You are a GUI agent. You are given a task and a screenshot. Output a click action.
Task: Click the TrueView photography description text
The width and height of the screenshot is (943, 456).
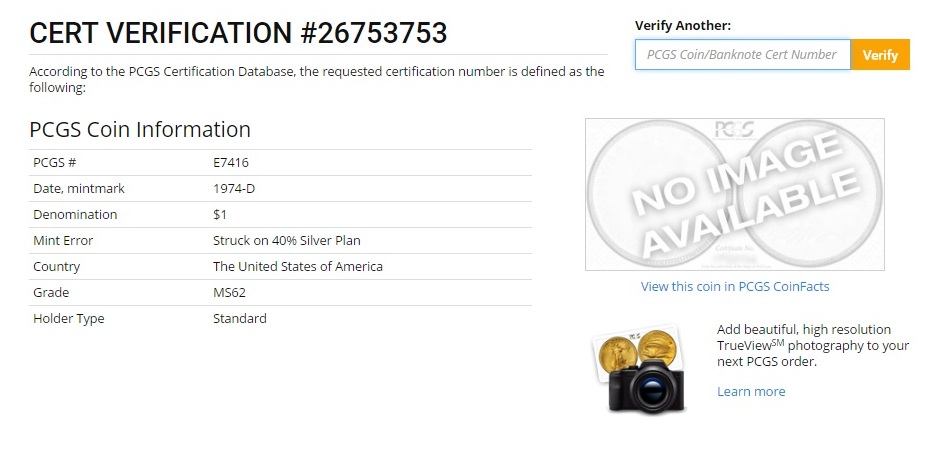point(813,345)
